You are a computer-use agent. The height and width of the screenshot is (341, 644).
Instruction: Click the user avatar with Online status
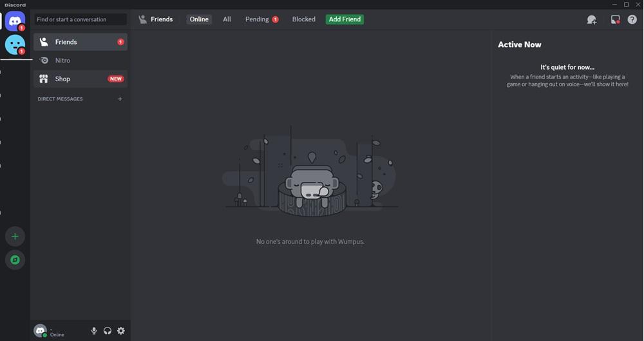(x=40, y=331)
